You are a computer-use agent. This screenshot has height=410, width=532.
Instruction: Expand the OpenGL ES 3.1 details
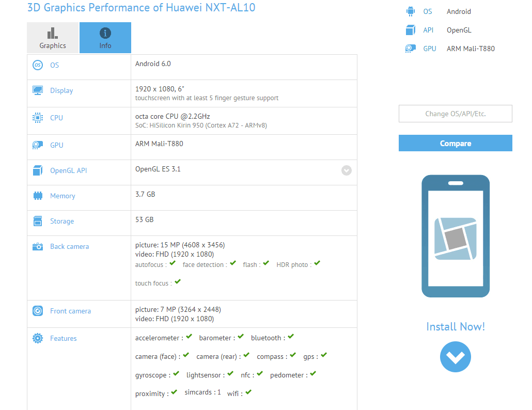coord(347,170)
